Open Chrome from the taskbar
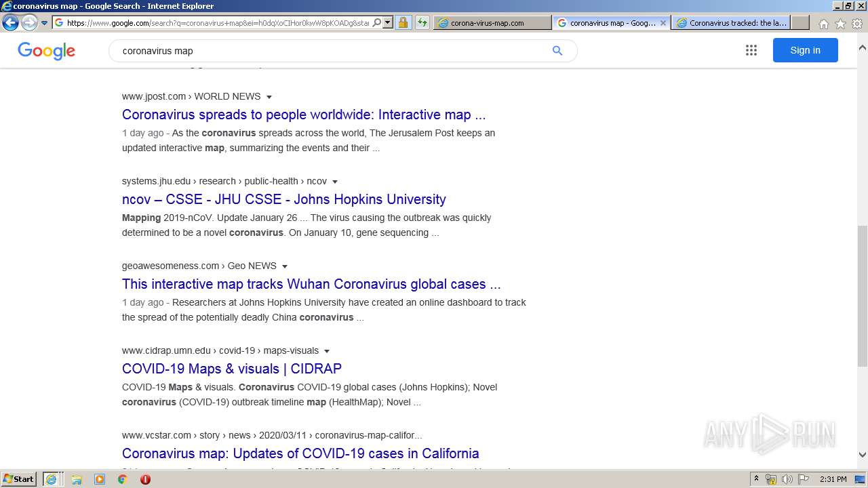Image resolution: width=868 pixels, height=488 pixels. point(122,479)
